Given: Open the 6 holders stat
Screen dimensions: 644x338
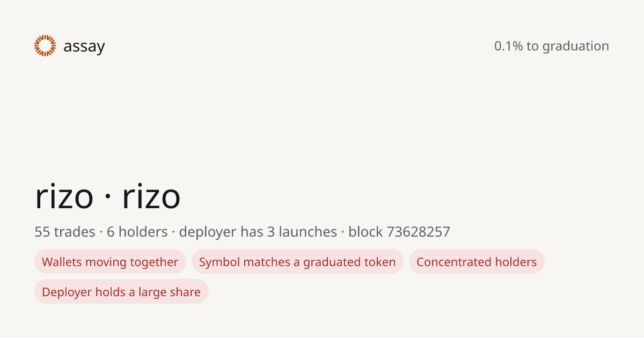Looking at the screenshot, I should (137, 232).
